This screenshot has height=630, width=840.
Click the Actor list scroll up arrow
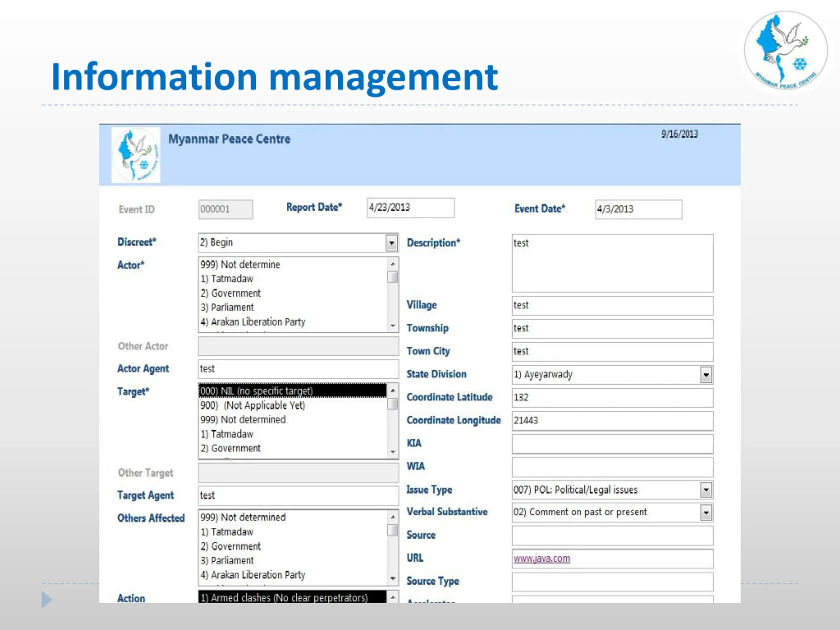393,263
